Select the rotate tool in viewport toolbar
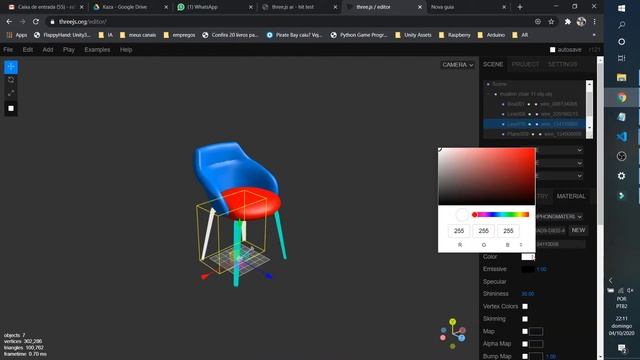The height and width of the screenshot is (360, 640). 11,80
